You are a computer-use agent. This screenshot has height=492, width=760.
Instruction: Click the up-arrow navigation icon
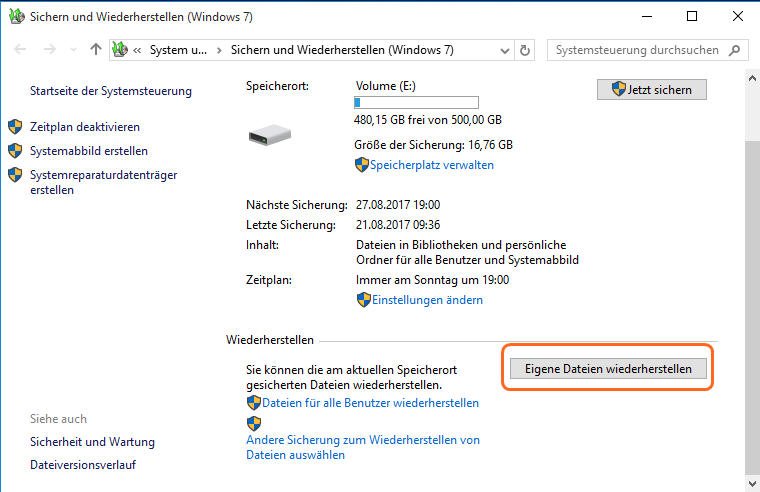(96, 50)
